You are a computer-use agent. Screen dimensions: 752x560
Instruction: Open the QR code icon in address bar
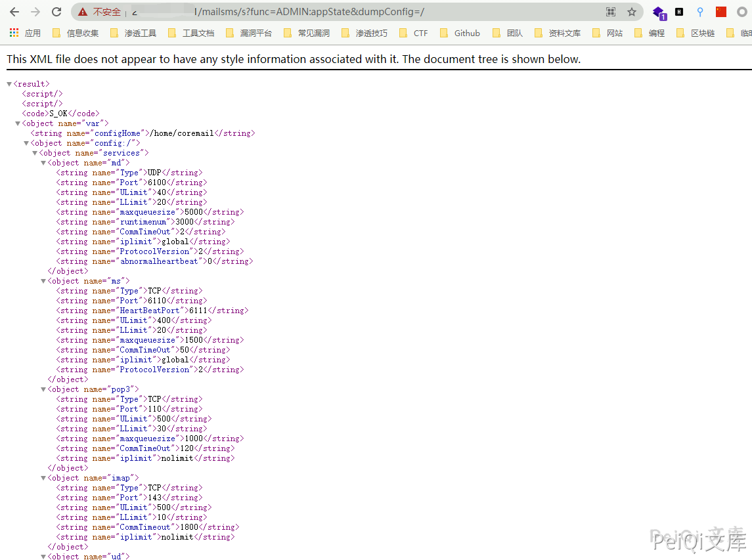tap(611, 12)
